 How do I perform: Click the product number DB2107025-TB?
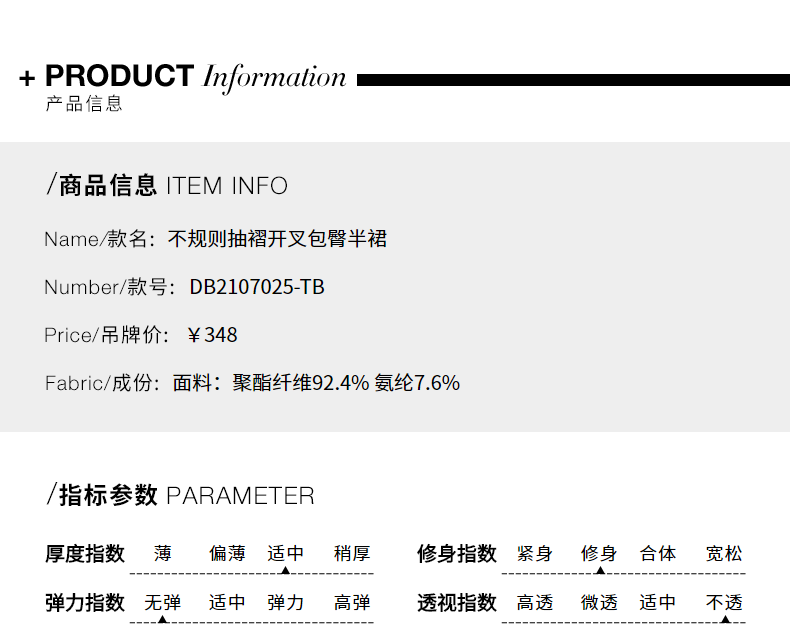click(257, 288)
